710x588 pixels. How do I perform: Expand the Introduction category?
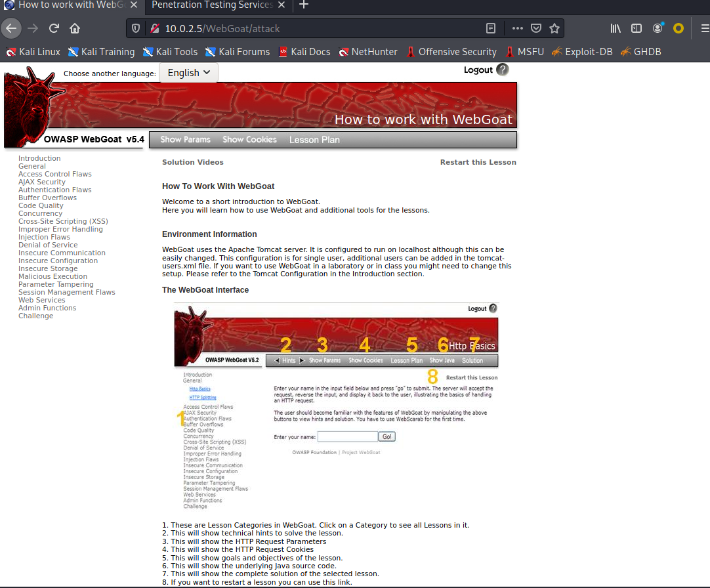coord(39,158)
